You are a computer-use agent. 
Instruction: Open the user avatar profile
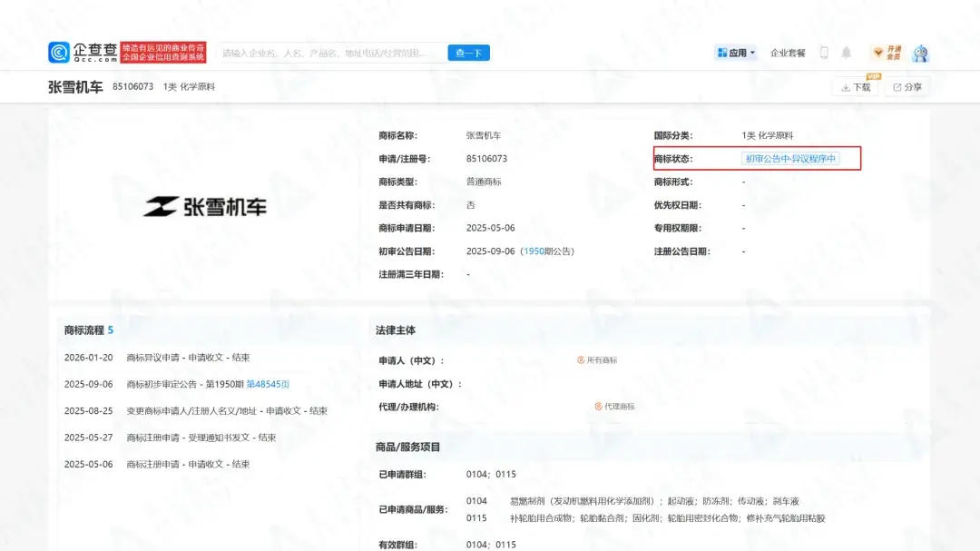point(921,54)
